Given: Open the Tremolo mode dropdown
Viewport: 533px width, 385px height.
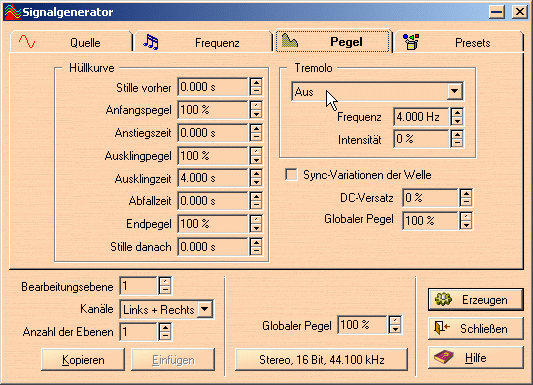Looking at the screenshot, I should tap(454, 91).
